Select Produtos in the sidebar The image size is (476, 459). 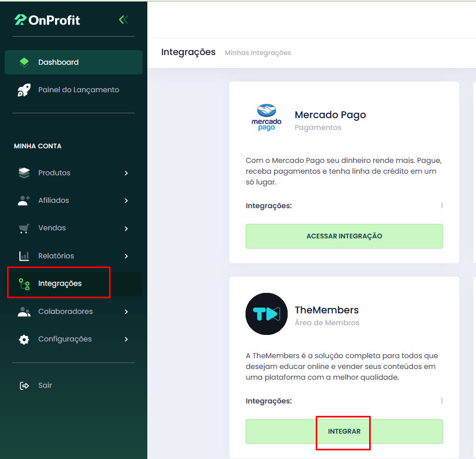click(x=73, y=173)
